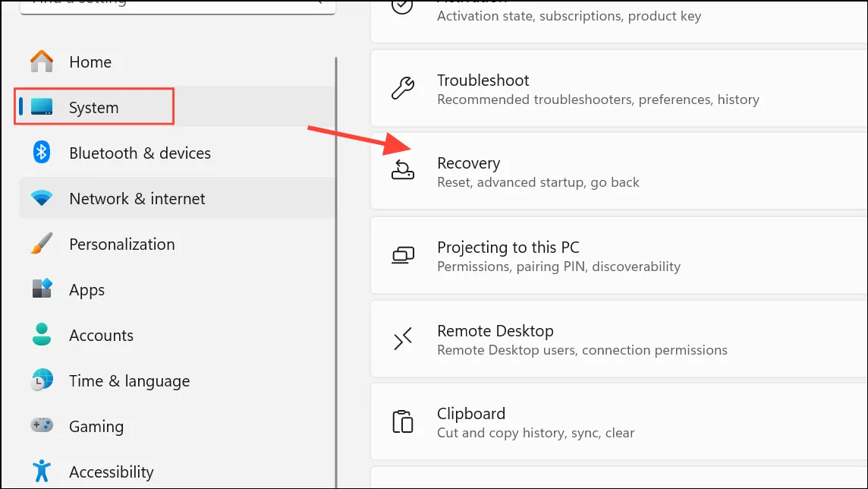Open the Remote Desktop card
The width and height of the screenshot is (868, 489).
pos(619,339)
